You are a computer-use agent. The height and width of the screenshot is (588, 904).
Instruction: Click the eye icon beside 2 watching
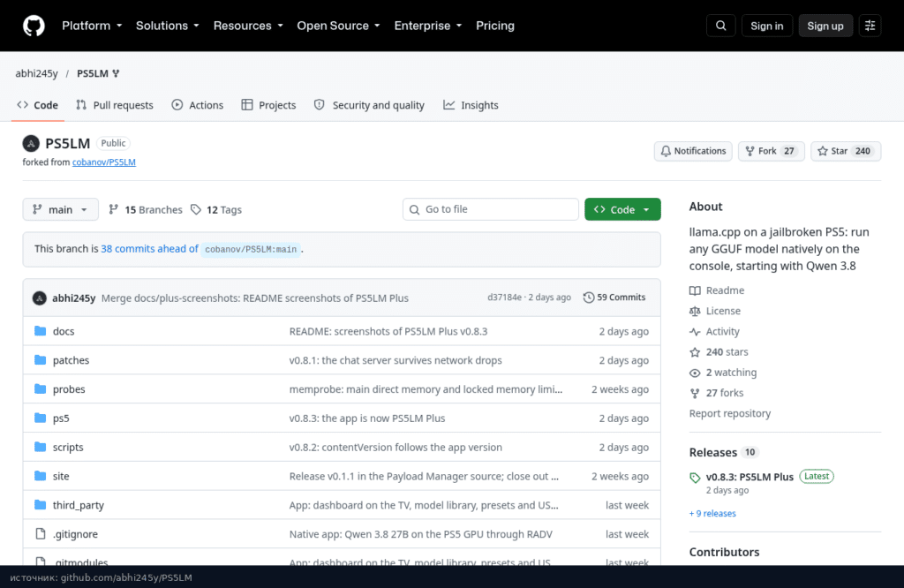695,373
